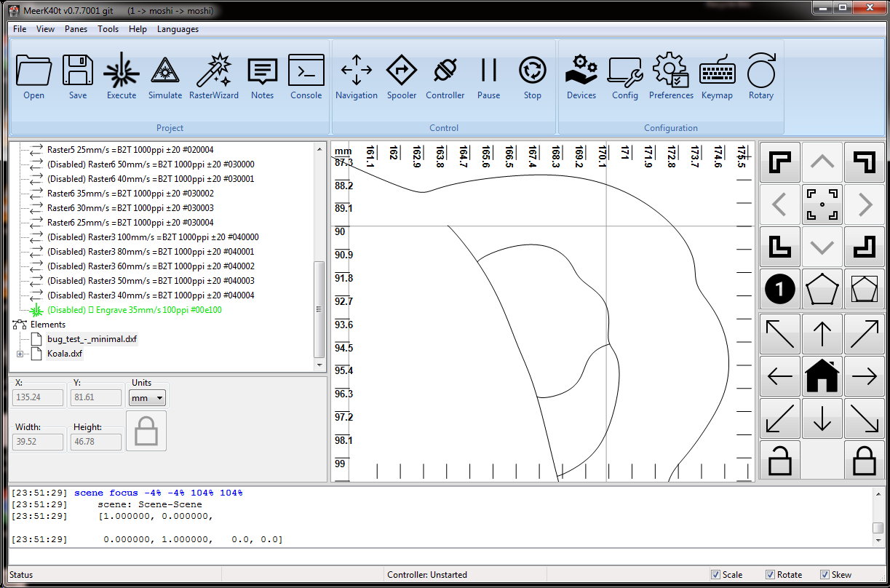
Task: Move laser left with arrow button
Action: 780,376
